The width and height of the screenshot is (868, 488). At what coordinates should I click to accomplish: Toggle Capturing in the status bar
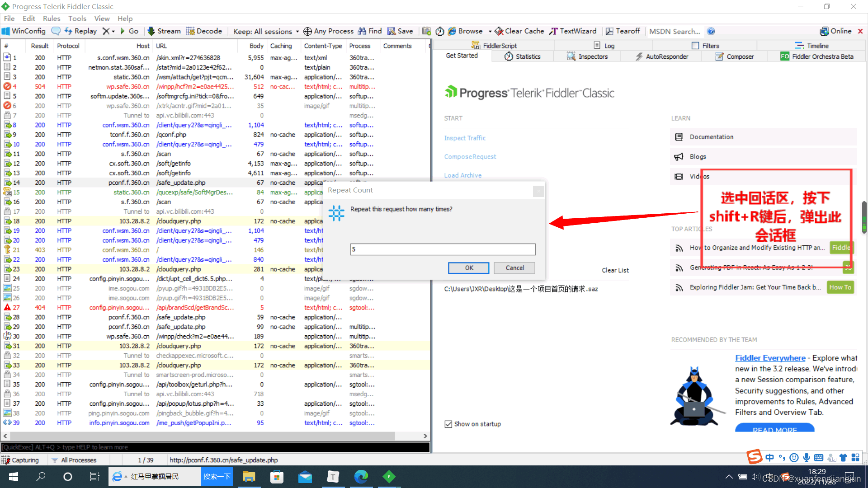tap(21, 460)
